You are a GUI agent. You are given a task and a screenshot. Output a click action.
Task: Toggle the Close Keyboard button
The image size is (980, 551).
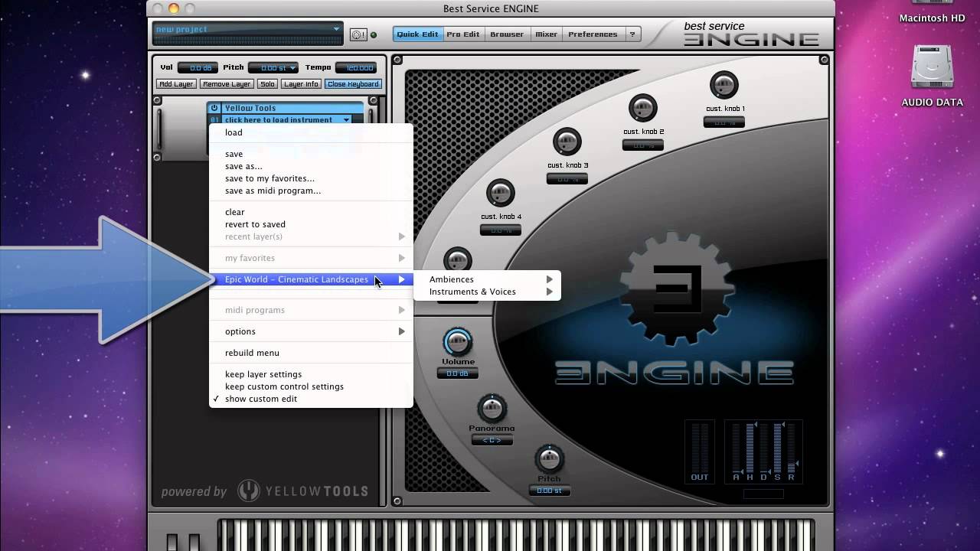353,84
